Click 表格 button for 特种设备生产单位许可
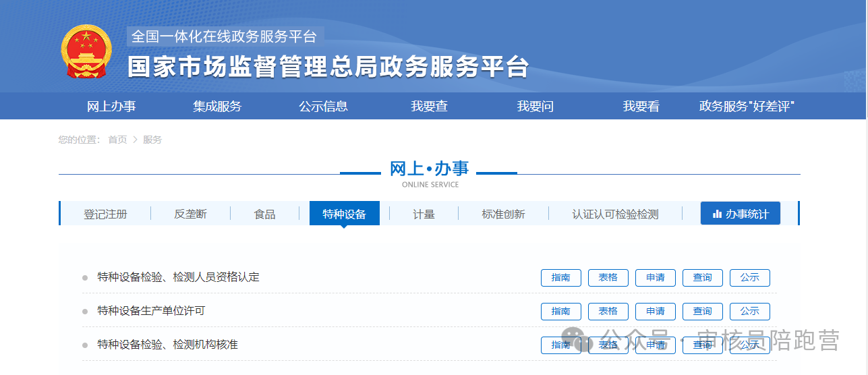Viewport: 868px width, 375px height. tap(608, 312)
